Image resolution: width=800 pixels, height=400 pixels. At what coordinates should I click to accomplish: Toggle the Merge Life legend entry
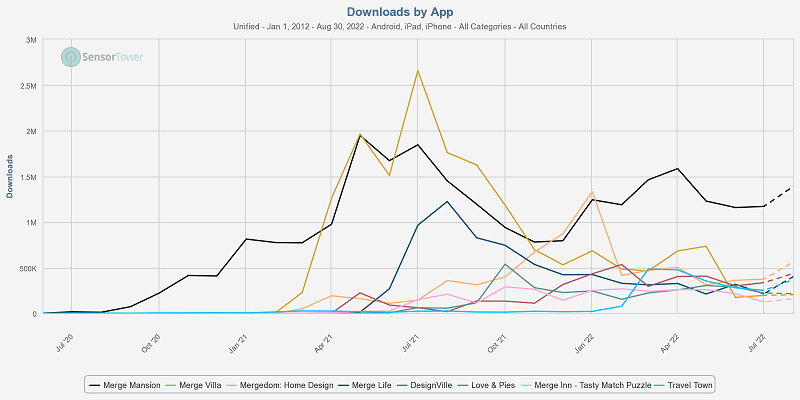(364, 385)
